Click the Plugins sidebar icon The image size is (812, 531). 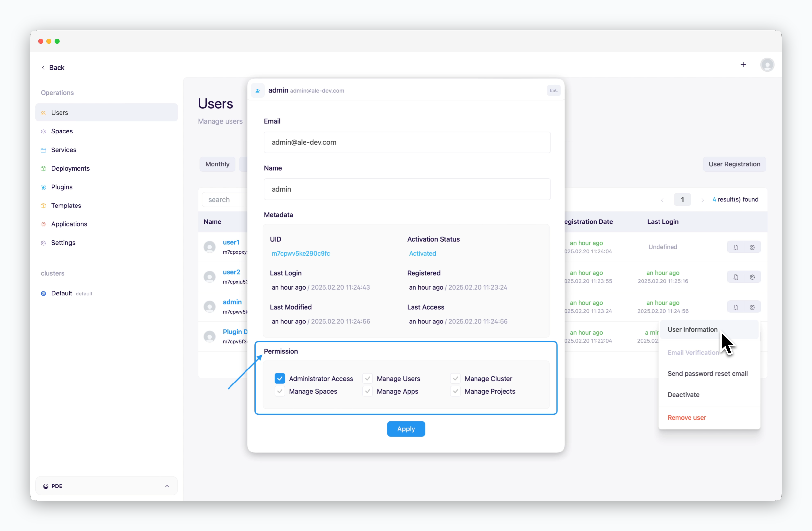point(43,187)
